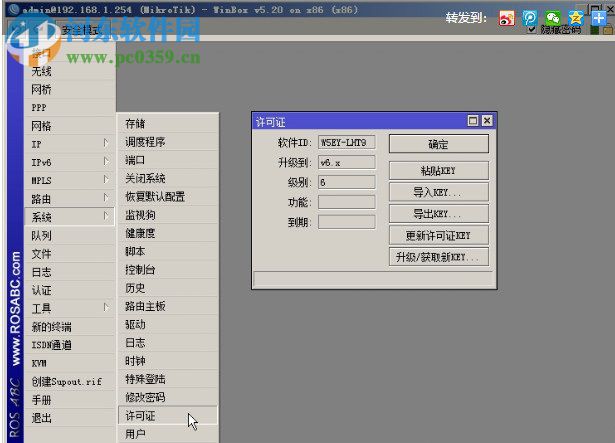Screen dimensions: 615x443
Task: Maximize the 许可证 dialog window
Action: tap(473, 121)
